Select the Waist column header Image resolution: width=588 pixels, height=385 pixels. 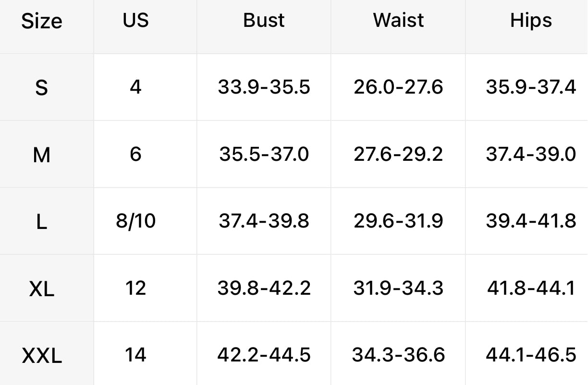(x=398, y=20)
